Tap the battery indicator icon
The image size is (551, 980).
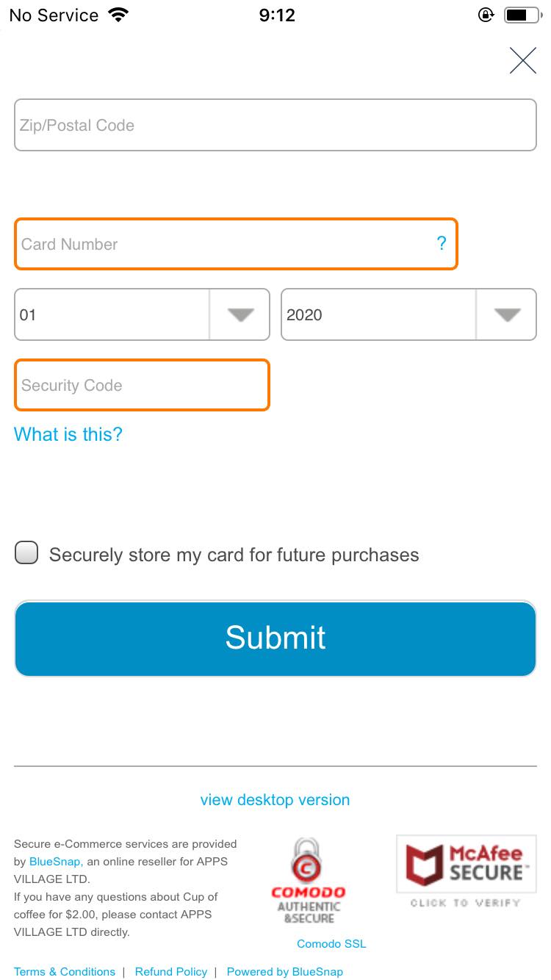tap(522, 15)
